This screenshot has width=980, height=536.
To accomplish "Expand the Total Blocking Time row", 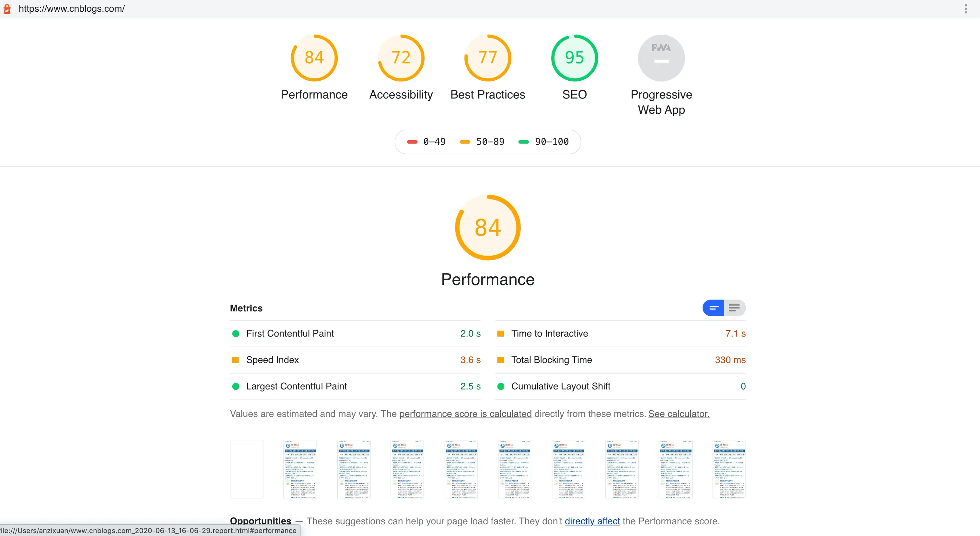I will (551, 360).
